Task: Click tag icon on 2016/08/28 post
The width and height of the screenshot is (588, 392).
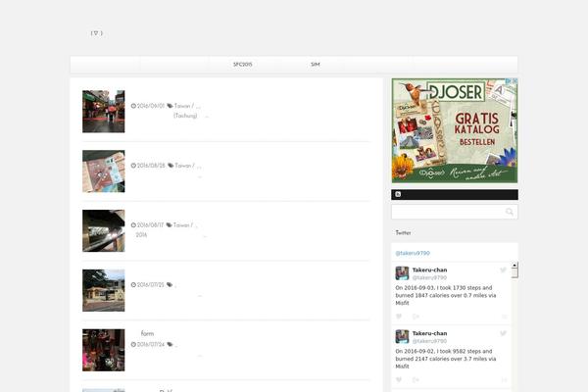Action: 171,166
